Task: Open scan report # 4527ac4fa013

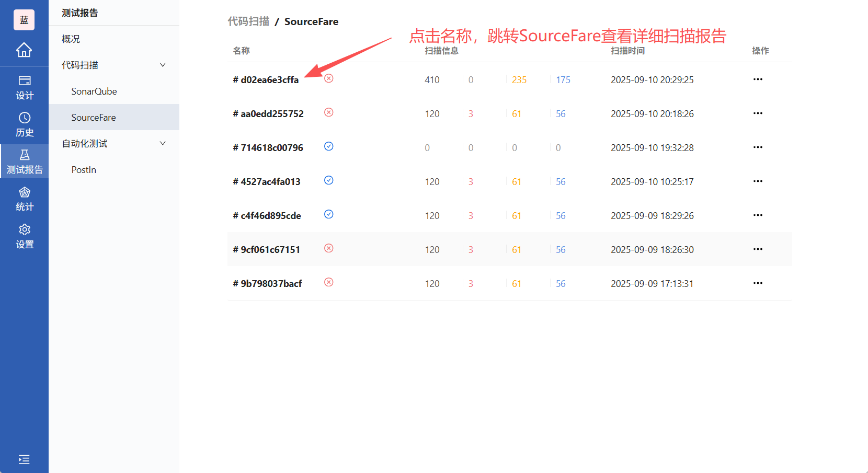Action: pos(267,182)
